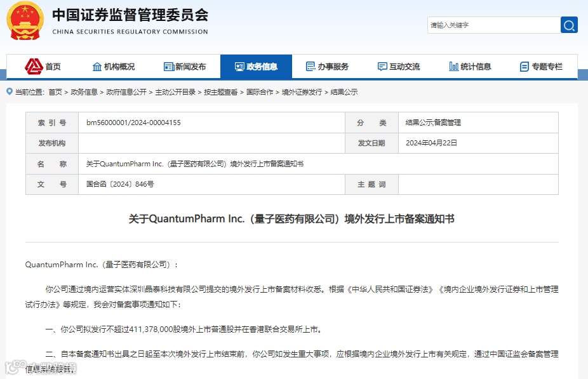Open the 互动交流 navigation tab

coord(399,67)
